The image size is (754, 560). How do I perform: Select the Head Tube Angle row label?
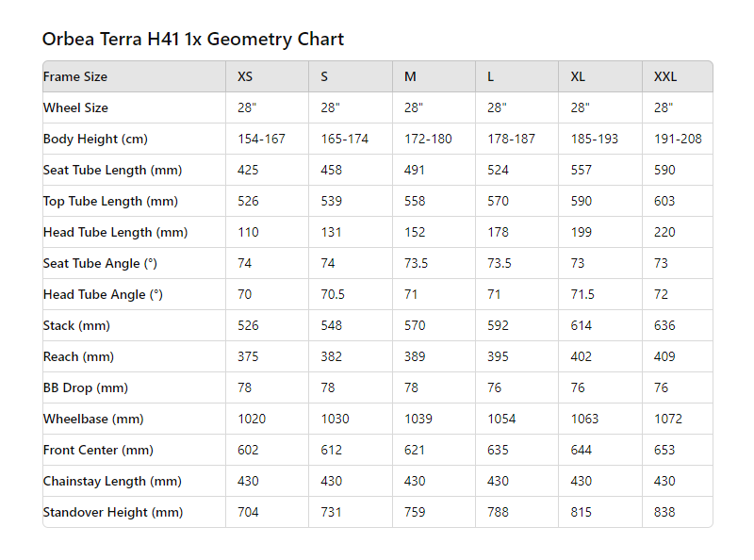[x=103, y=294]
